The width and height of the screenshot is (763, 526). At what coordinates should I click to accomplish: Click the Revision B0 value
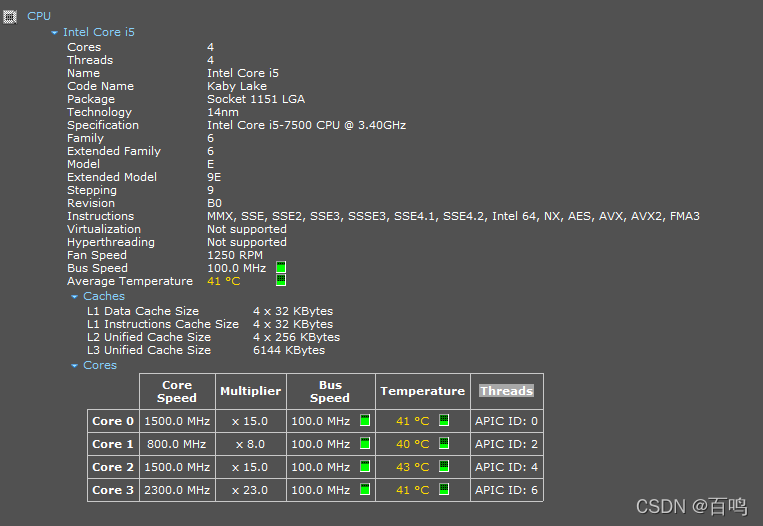215,203
